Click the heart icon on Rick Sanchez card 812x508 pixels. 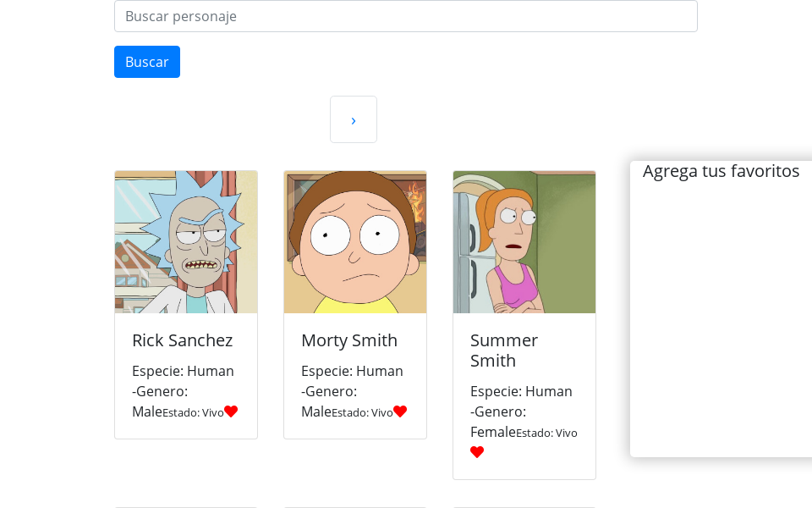[x=231, y=411]
